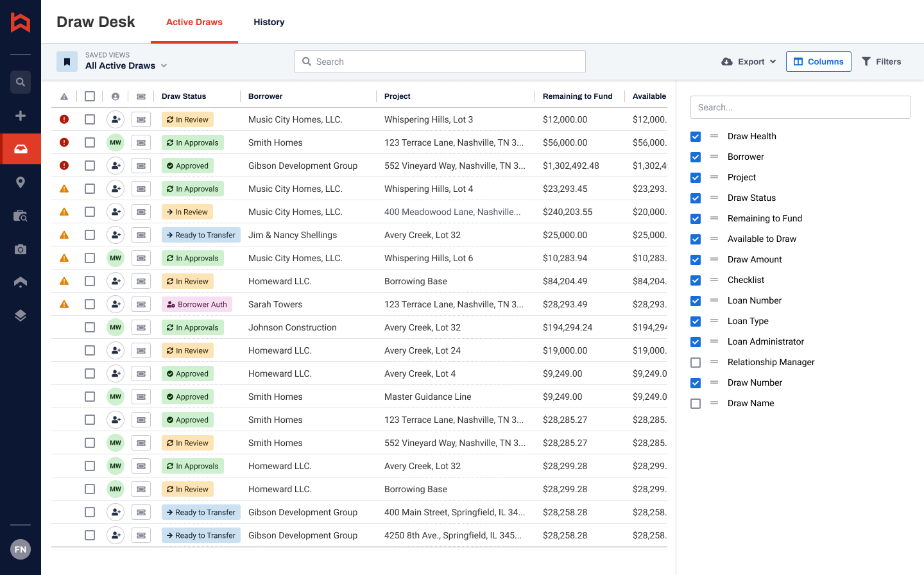Open 400 Meadowood Lane, Nashville project link
Image resolution: width=924 pixels, height=575 pixels.
452,212
